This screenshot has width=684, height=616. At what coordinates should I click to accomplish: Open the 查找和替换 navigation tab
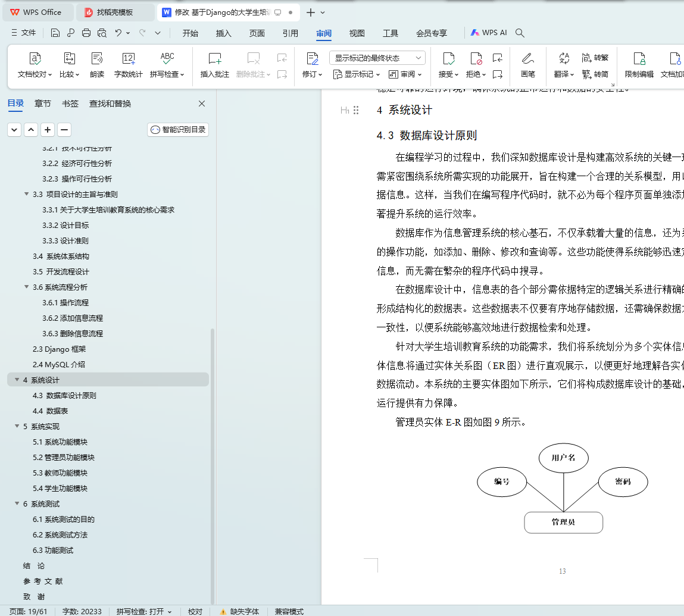tap(110, 104)
